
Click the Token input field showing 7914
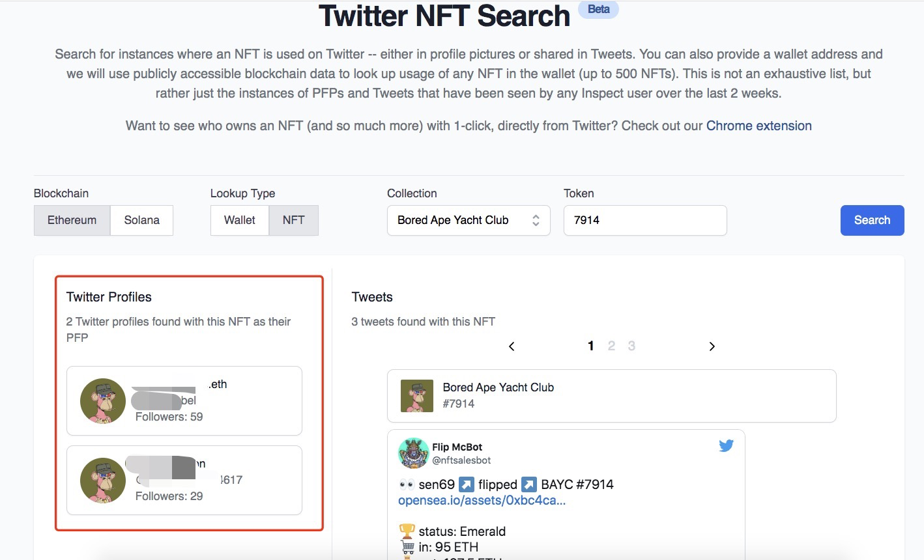coord(645,220)
